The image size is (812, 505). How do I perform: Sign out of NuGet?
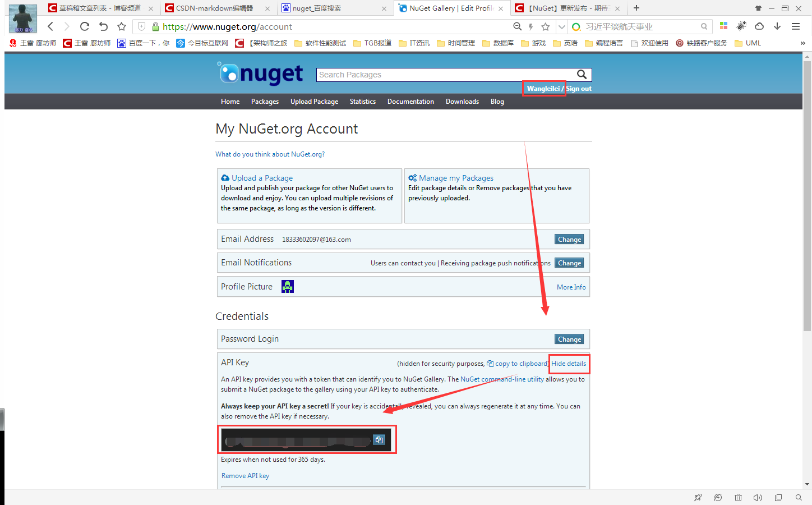(579, 89)
